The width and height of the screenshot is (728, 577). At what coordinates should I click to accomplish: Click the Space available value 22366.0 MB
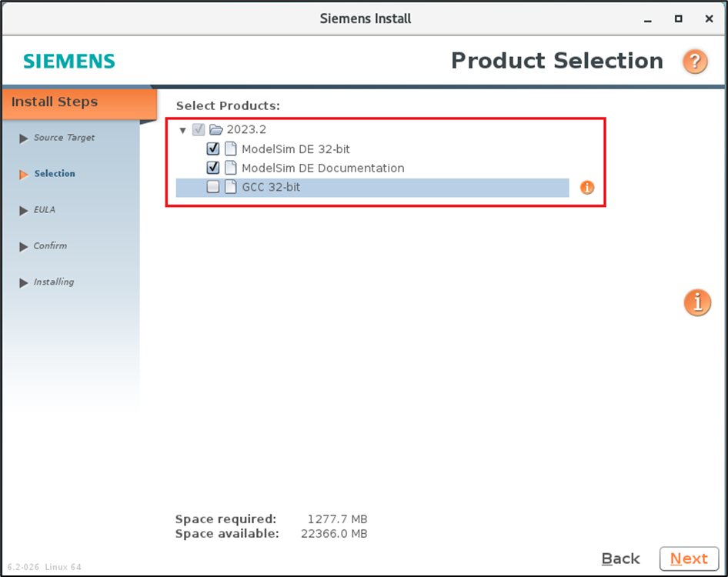point(334,534)
